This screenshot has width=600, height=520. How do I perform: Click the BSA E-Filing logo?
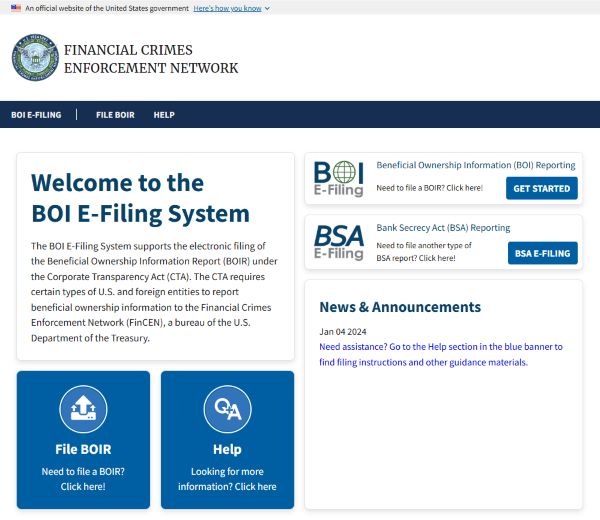(338, 241)
